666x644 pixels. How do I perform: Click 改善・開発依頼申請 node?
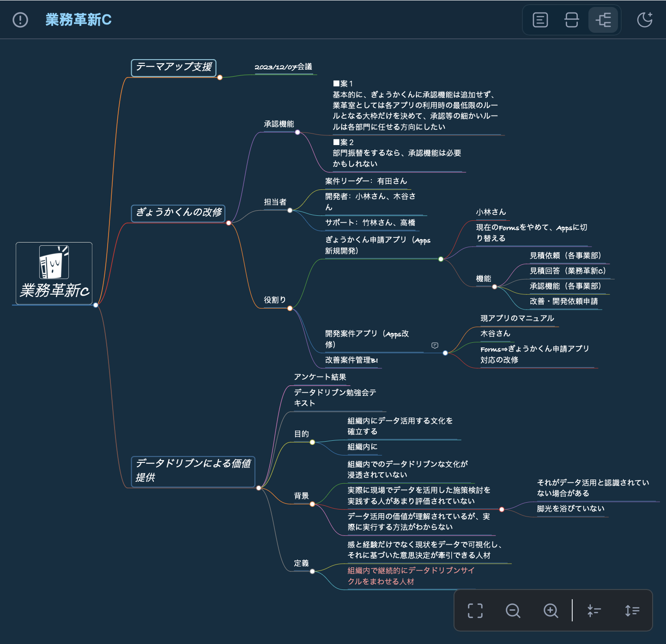click(563, 301)
